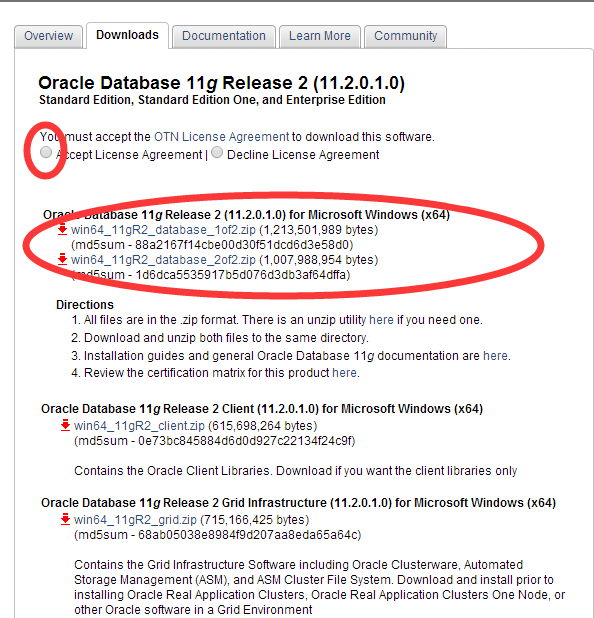
Task: Go to the Community tab
Action: pos(406,36)
